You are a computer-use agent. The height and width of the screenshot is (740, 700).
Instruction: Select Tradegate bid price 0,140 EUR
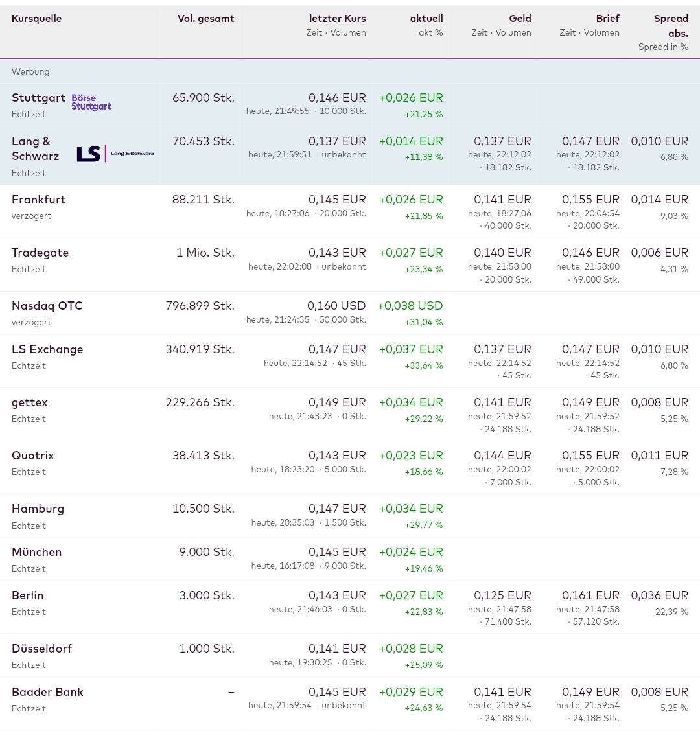tap(502, 253)
